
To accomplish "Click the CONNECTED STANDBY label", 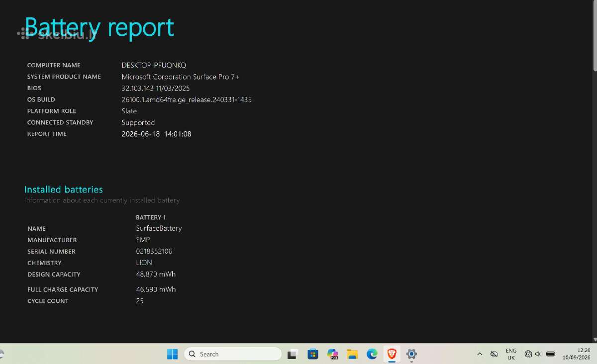I will 60,122.
